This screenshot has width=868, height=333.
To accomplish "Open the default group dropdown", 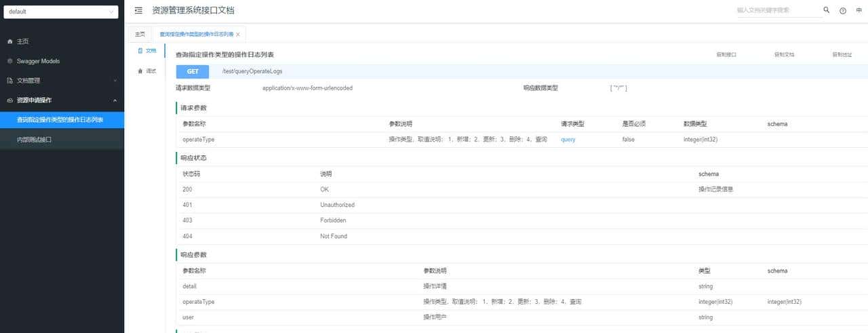I will click(61, 12).
